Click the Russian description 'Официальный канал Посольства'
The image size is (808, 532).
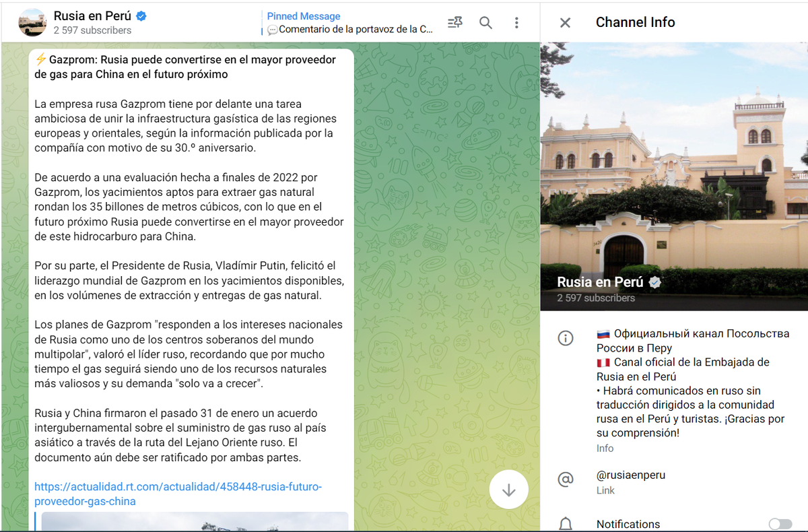point(693,341)
